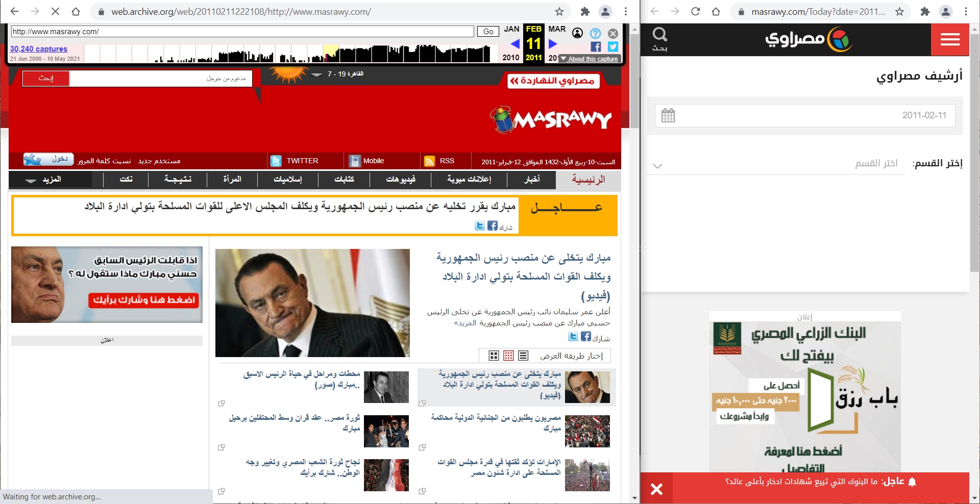
Task: Open the كتابات writings tab
Action: [x=344, y=180]
